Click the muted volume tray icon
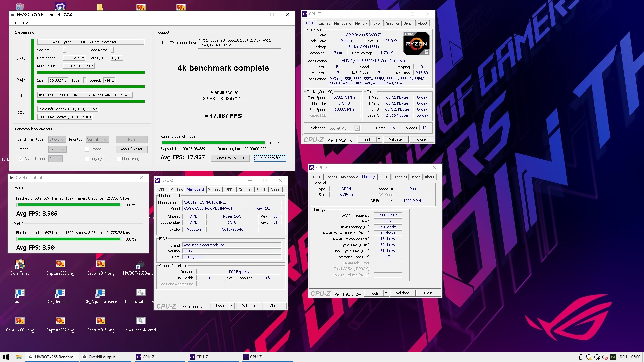The image size is (644, 362). point(605,357)
